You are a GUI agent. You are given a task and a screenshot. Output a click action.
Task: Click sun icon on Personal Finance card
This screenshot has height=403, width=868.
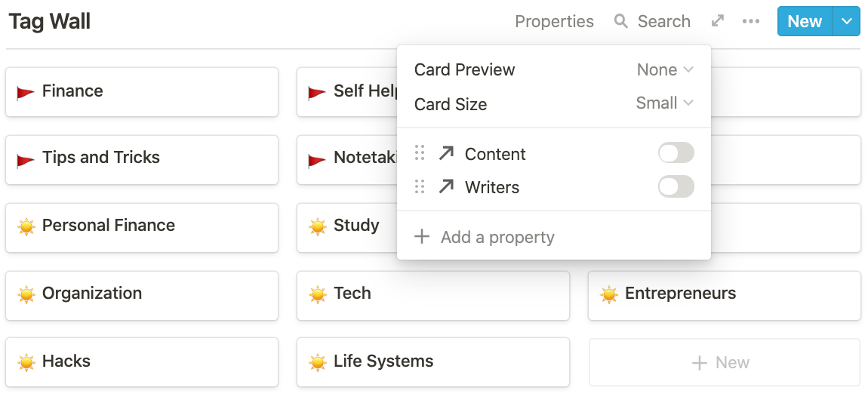coord(26,226)
